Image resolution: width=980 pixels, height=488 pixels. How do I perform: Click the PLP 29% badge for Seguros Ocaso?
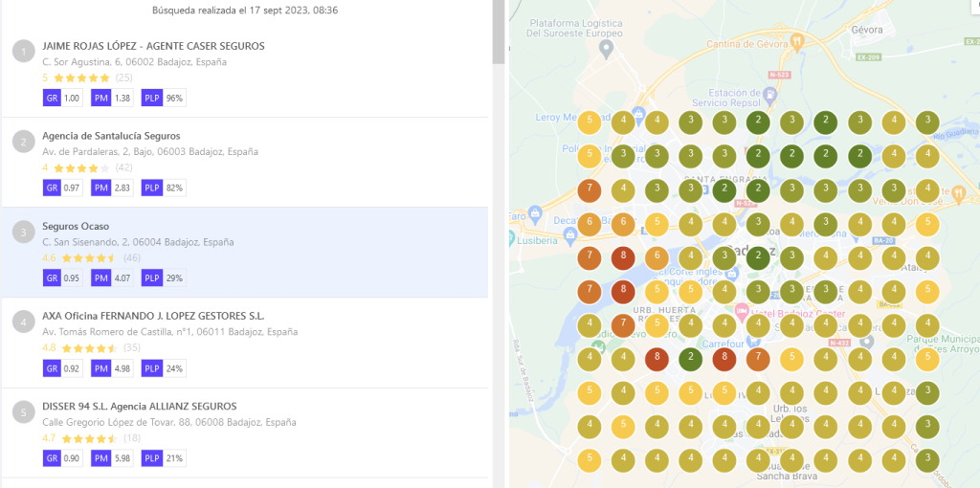(164, 277)
